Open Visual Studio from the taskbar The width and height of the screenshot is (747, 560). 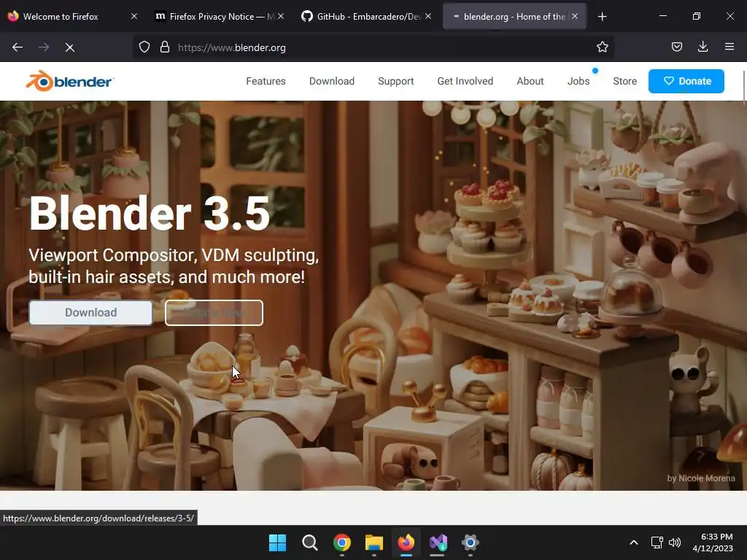pos(438,542)
